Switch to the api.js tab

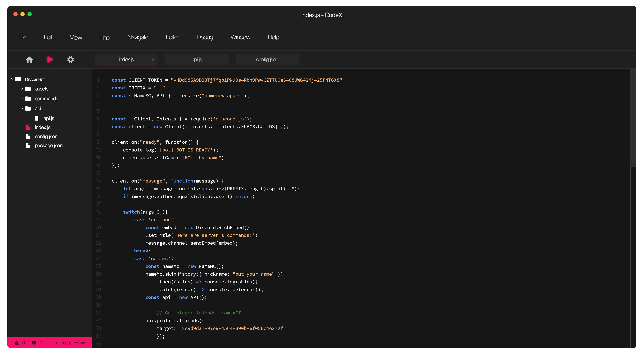pos(197,59)
